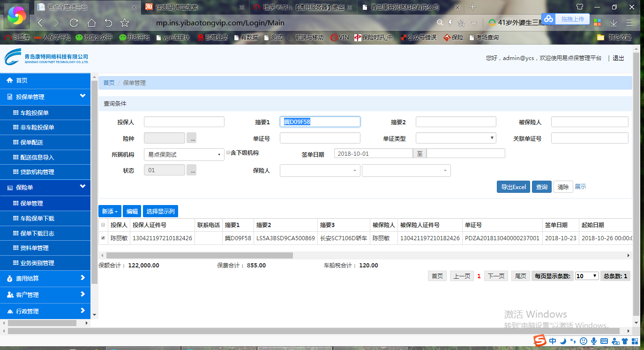Click the microphone voice input icon

click(594, 341)
